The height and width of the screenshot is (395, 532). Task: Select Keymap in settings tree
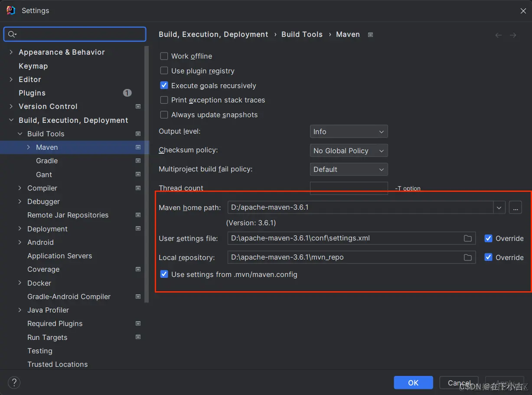point(33,66)
